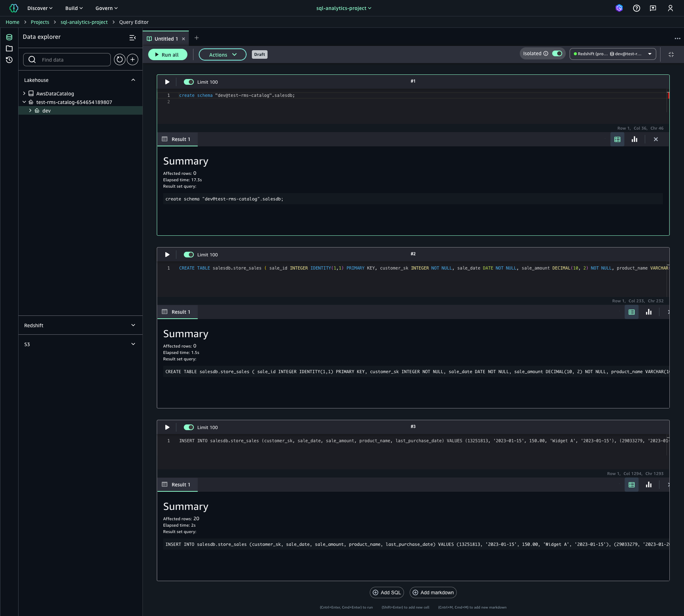Click the refresh icon in Data explorer
This screenshot has width=684, height=616.
(120, 59)
